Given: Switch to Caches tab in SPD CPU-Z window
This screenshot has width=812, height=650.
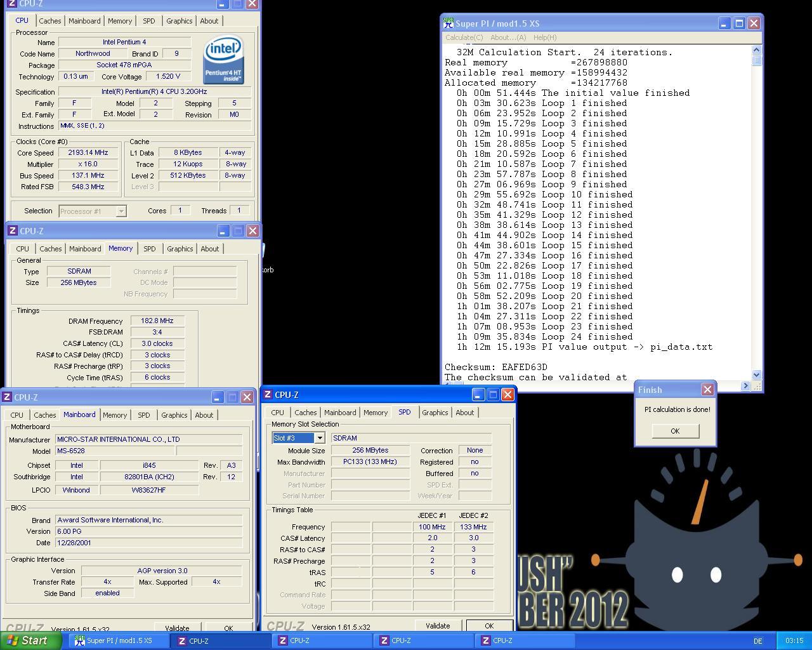Looking at the screenshot, I should (305, 413).
